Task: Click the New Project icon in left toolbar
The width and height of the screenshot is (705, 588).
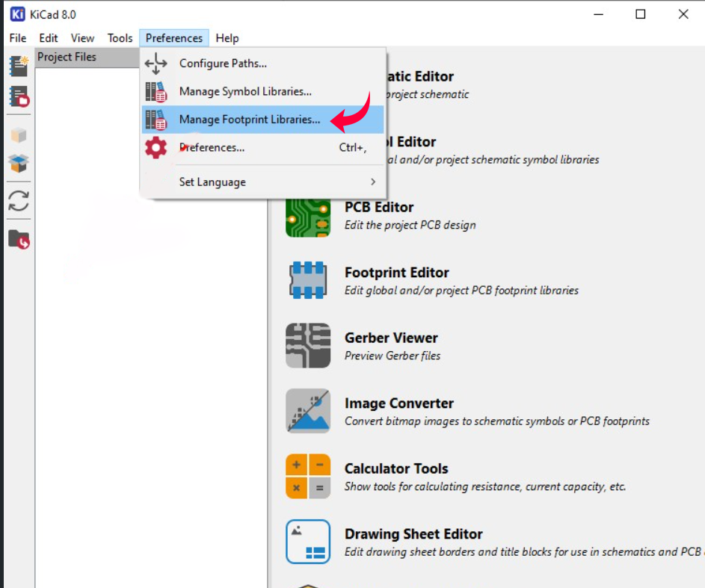Action: [x=19, y=66]
